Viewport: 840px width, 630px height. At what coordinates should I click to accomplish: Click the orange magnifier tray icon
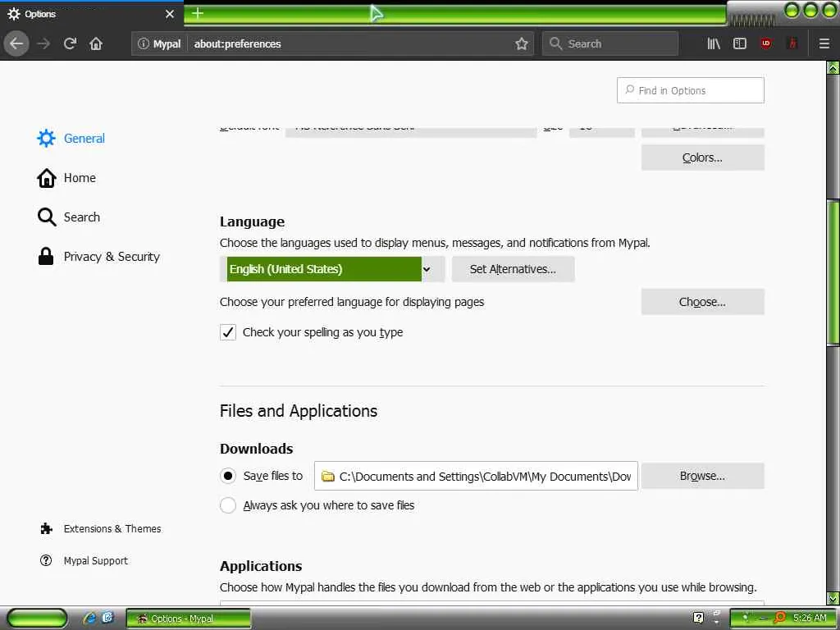click(x=780, y=618)
